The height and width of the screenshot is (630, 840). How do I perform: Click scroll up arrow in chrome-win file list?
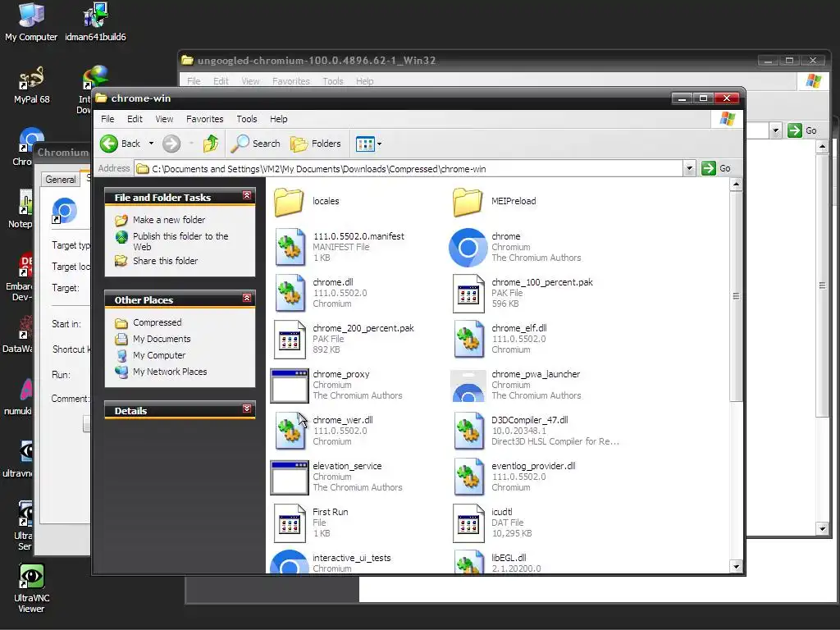pos(736,185)
